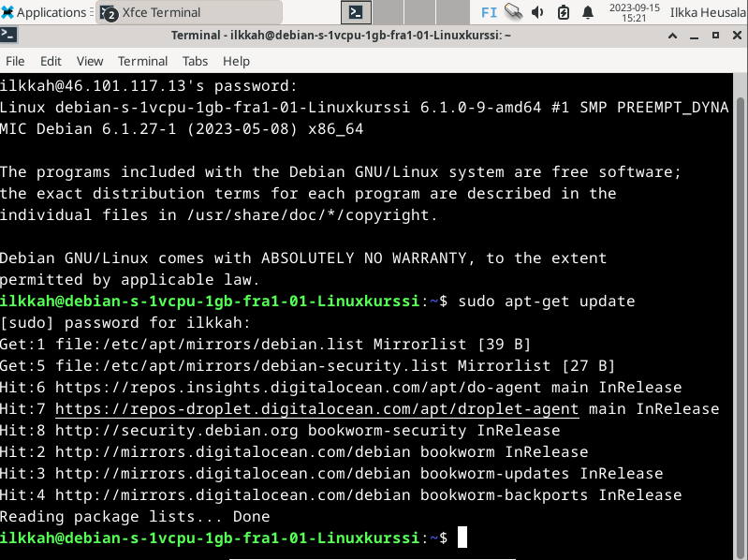This screenshot has width=748, height=560.
Task: Show notifications via the bell icon
Action: pos(588,12)
